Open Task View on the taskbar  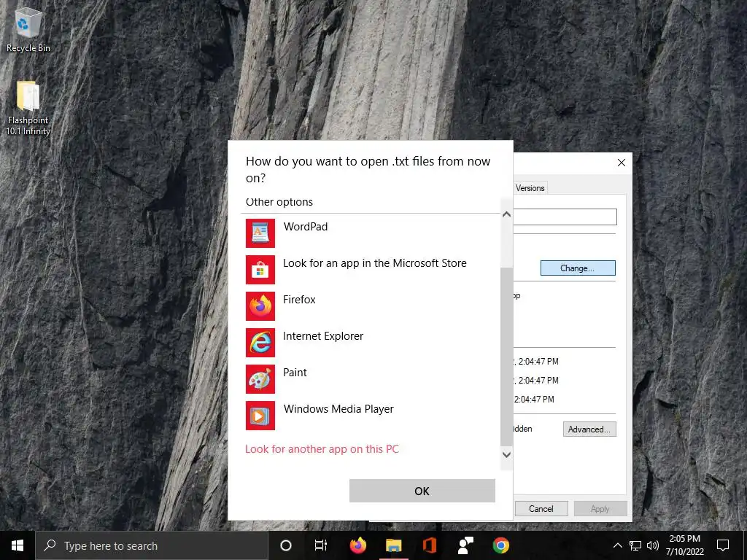pyautogui.click(x=321, y=545)
